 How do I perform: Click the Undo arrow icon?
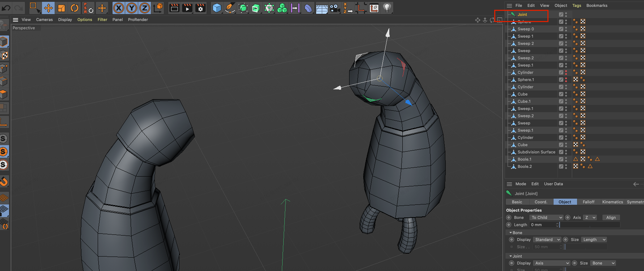pyautogui.click(x=6, y=8)
